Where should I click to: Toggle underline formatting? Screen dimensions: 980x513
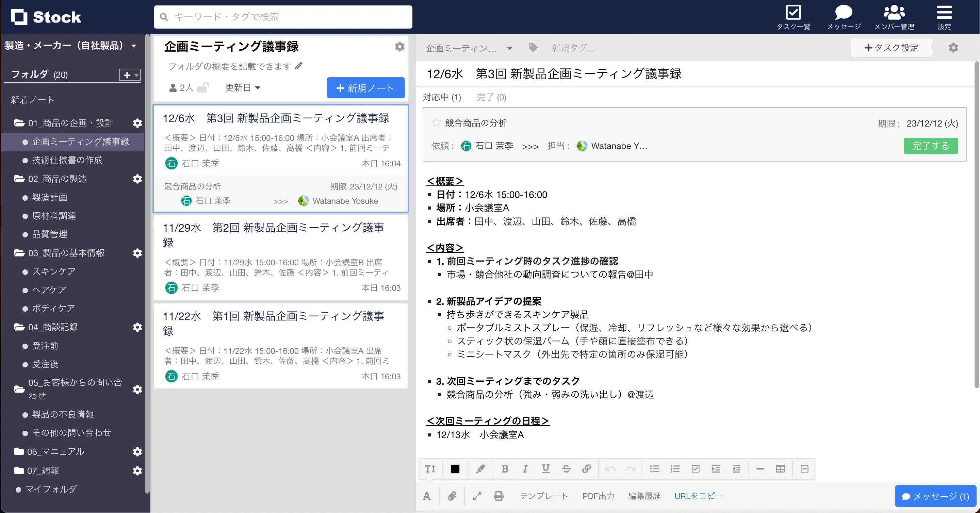(546, 469)
